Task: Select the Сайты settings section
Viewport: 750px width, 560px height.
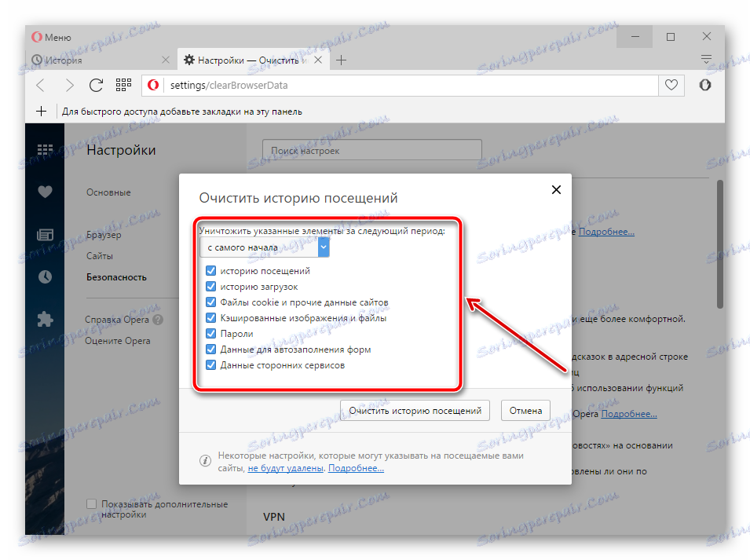Action: click(x=100, y=256)
